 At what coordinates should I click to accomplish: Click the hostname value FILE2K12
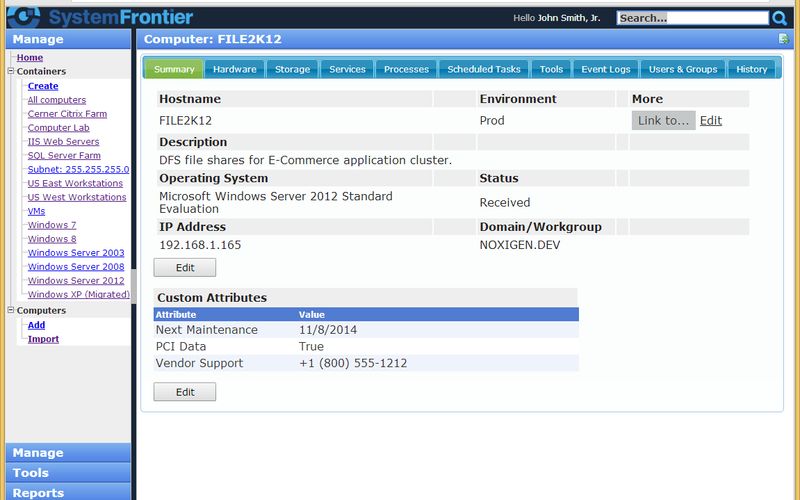point(185,120)
